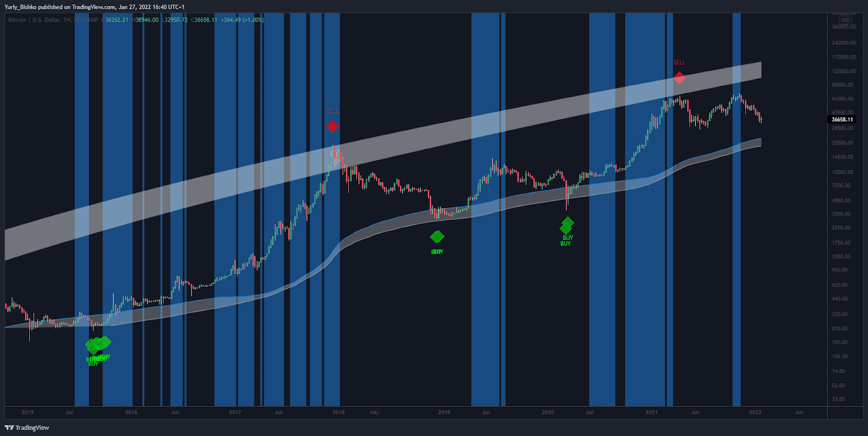The height and width of the screenshot is (436, 868).
Task: Click the BUY text labels below the 2020 diamonds
Action: pyautogui.click(x=567, y=241)
